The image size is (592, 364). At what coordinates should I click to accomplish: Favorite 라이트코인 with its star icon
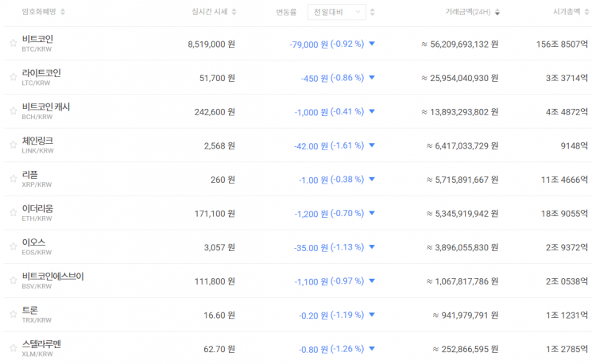[14, 77]
